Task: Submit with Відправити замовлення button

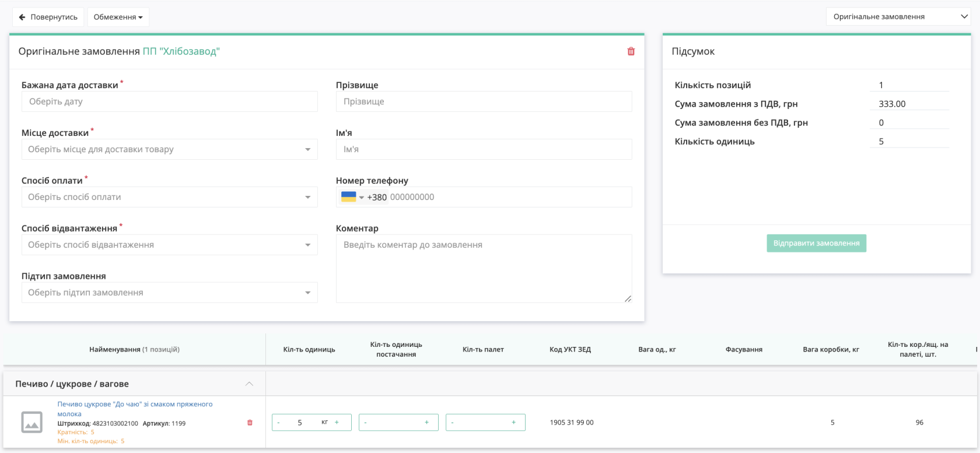Action: click(x=817, y=243)
